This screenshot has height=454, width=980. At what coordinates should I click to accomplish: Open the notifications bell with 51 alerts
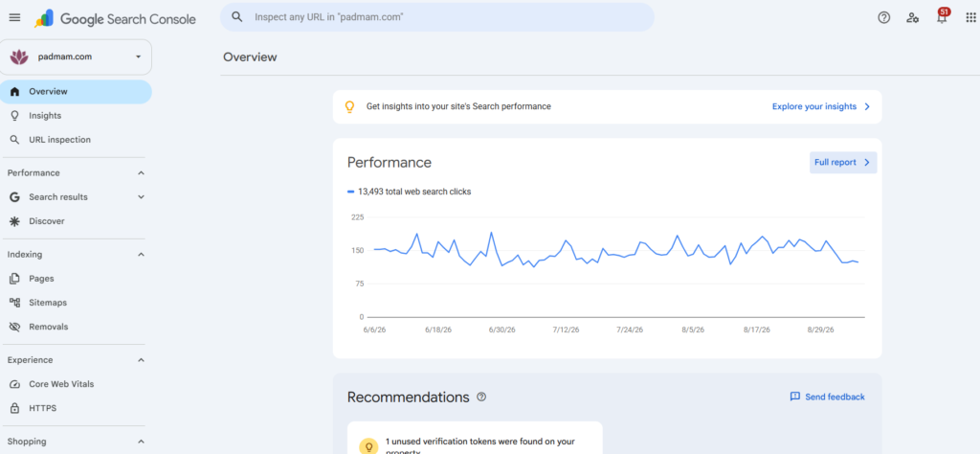[942, 16]
